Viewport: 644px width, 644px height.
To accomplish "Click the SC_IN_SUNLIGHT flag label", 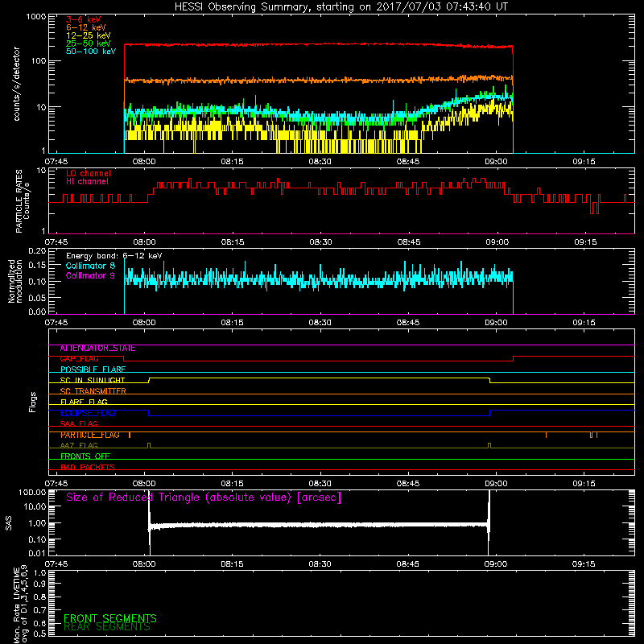I will [93, 380].
